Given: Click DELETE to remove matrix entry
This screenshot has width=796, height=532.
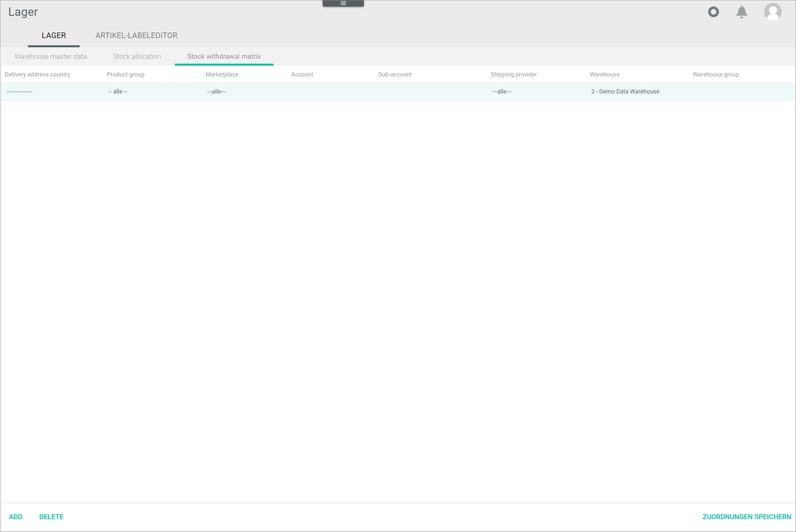Looking at the screenshot, I should tap(51, 517).
